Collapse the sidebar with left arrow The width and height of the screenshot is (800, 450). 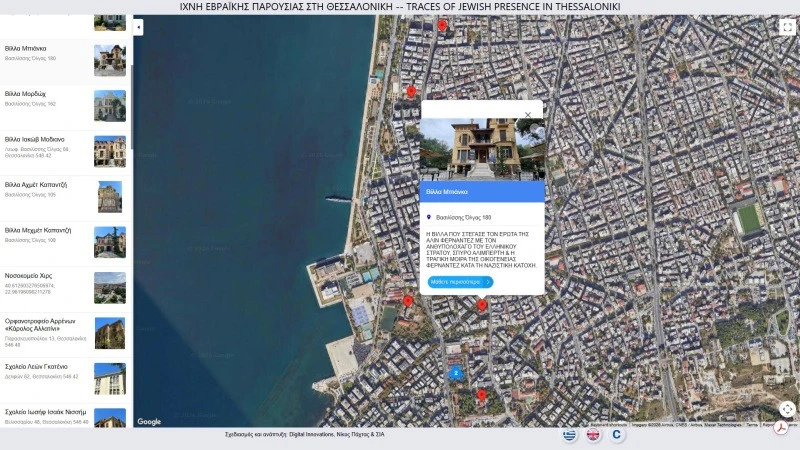(138, 27)
